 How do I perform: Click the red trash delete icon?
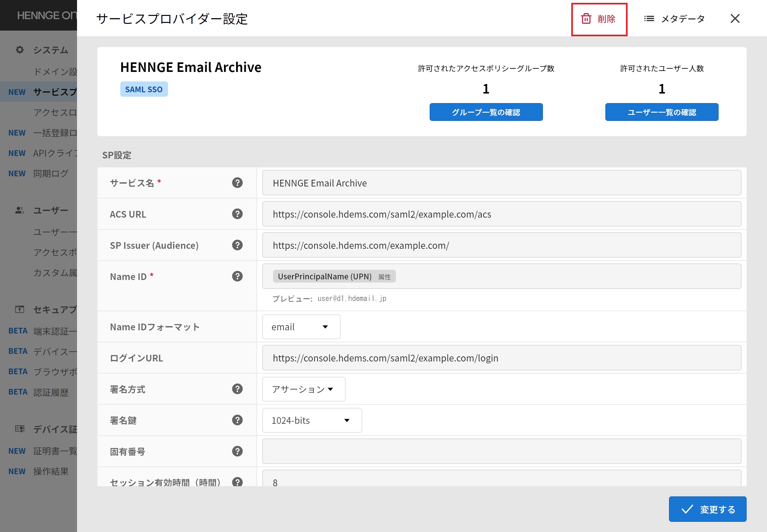(x=586, y=19)
